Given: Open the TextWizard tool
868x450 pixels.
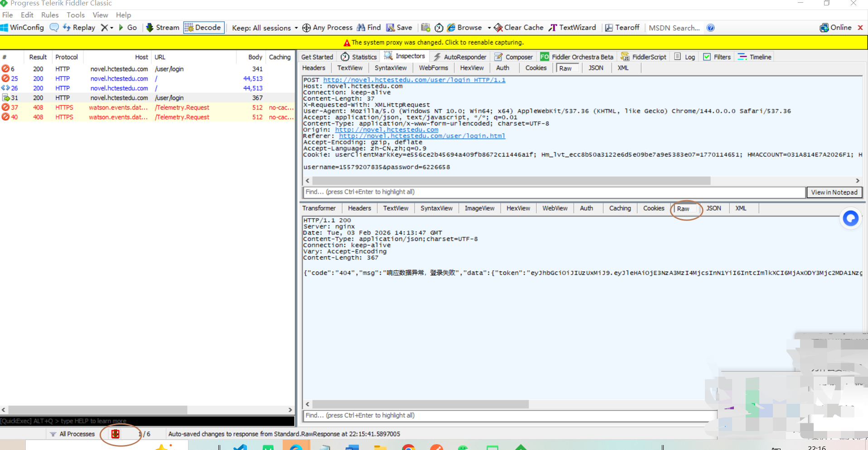Looking at the screenshot, I should coord(572,28).
